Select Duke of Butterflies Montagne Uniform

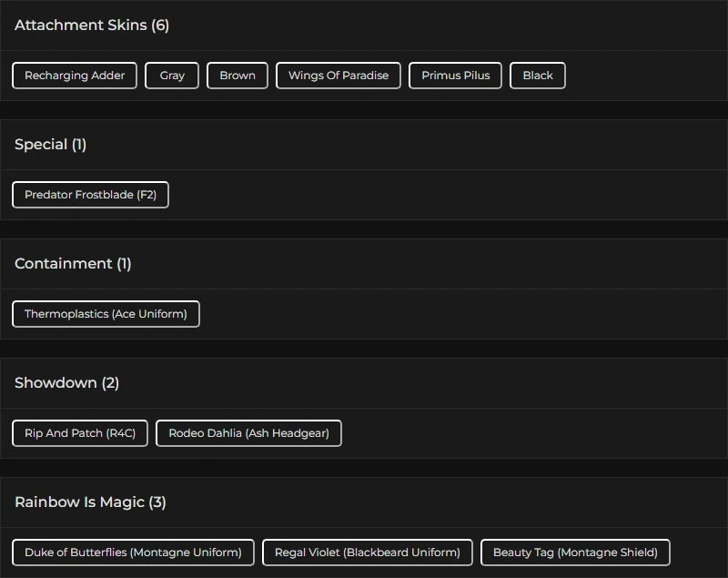[x=133, y=553]
